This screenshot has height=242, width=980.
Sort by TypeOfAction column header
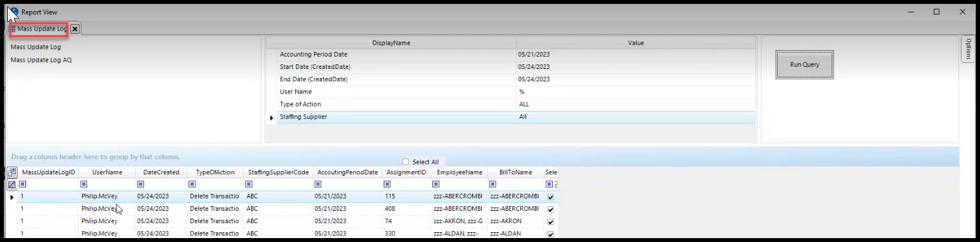coord(215,172)
